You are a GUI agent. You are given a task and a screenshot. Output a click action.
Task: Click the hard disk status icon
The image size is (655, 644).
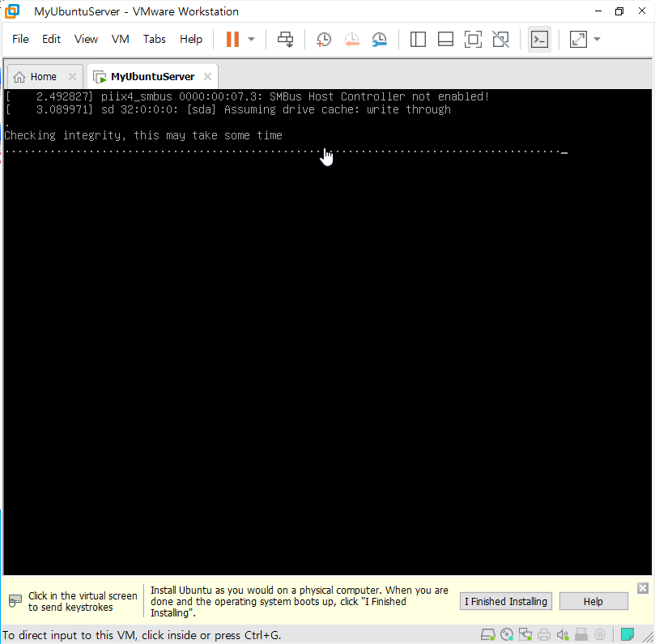[487, 635]
